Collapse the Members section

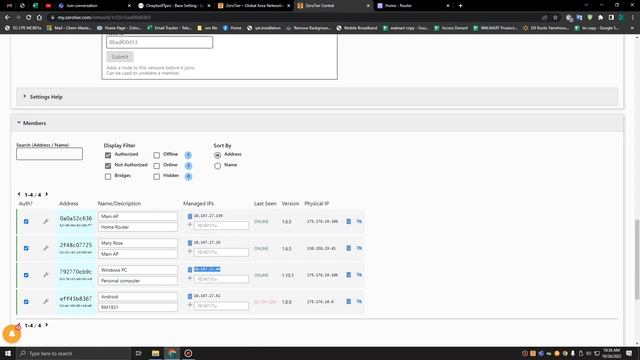(x=318, y=123)
